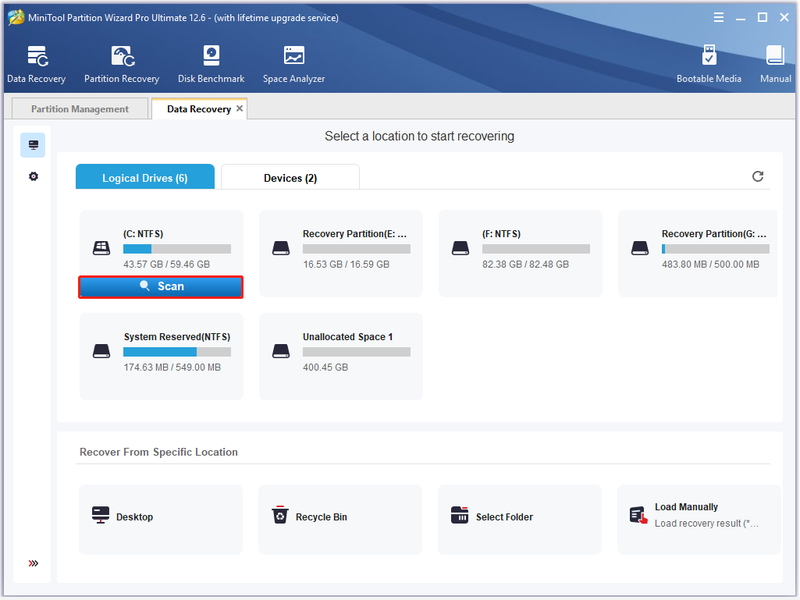Open the Manual from the toolbar
The height and width of the screenshot is (600, 800).
[775, 64]
